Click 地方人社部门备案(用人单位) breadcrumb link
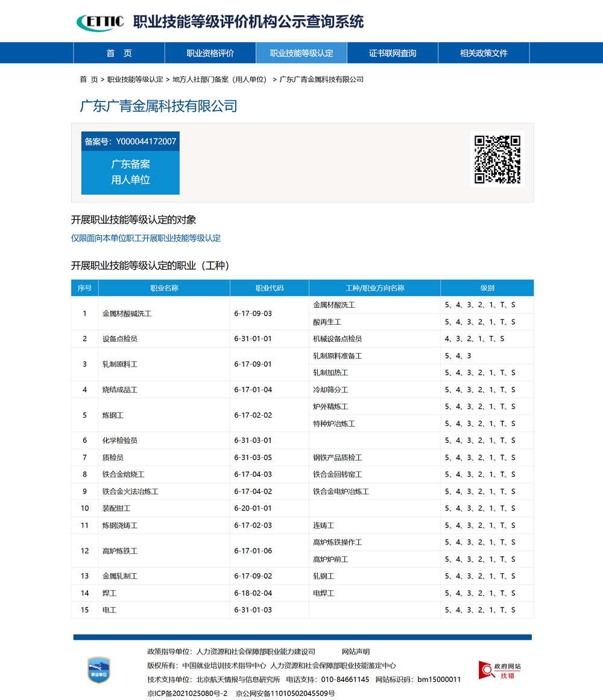The width and height of the screenshot is (603, 700). (219, 80)
